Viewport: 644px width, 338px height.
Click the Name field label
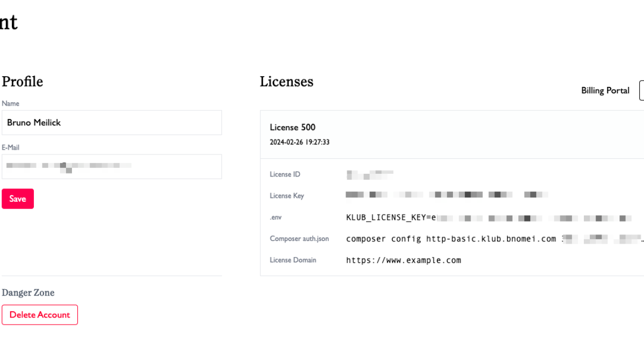click(11, 103)
